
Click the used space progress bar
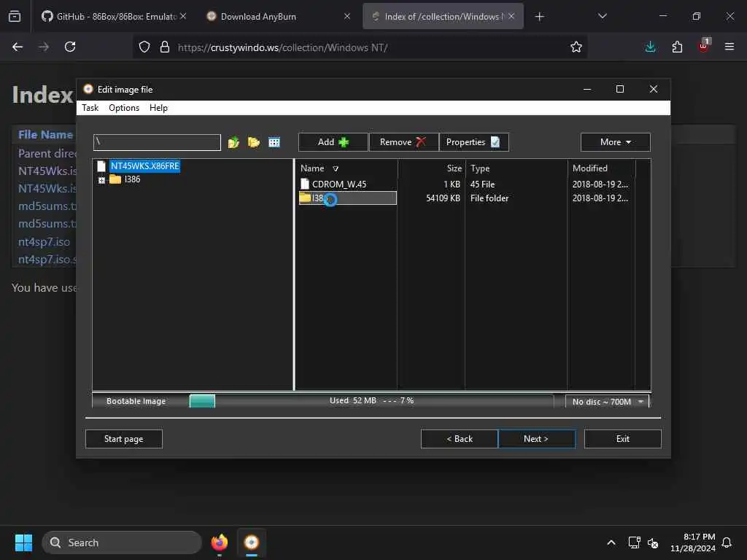tap(371, 401)
